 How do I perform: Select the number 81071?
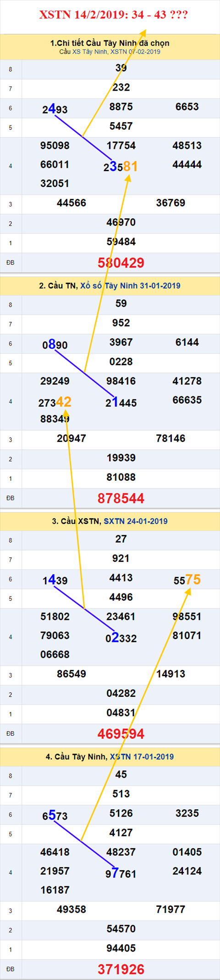[x=187, y=635]
